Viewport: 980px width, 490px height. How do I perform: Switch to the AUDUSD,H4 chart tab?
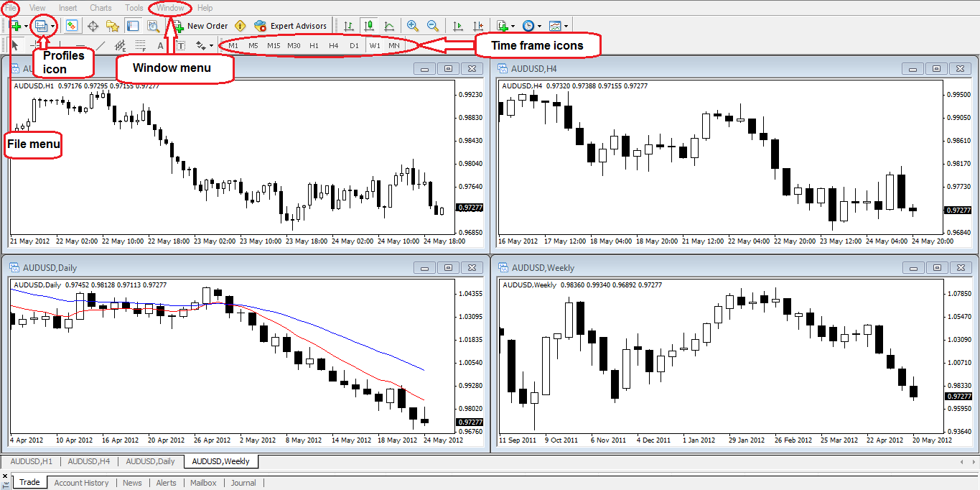89,461
